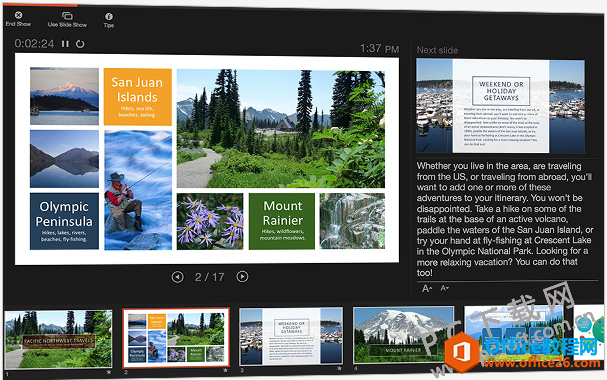Click the San Juan Islands orange tile
The height and width of the screenshot is (380, 607).
click(x=137, y=97)
